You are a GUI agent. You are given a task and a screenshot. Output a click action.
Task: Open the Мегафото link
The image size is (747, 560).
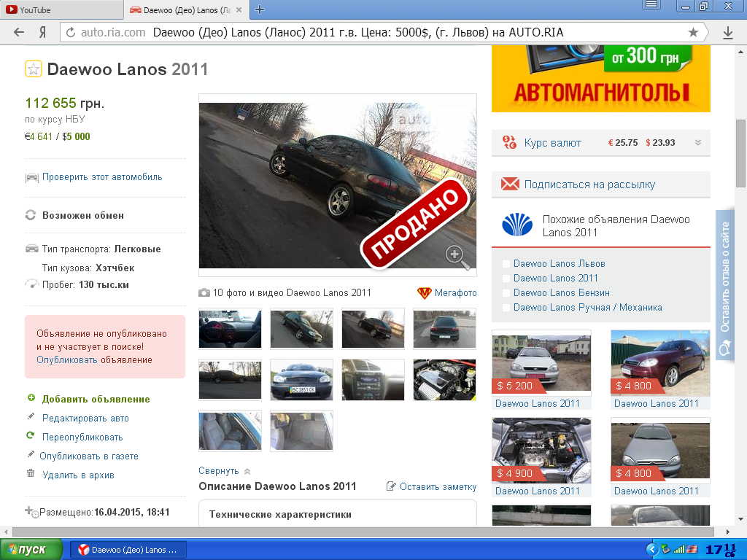[455, 293]
